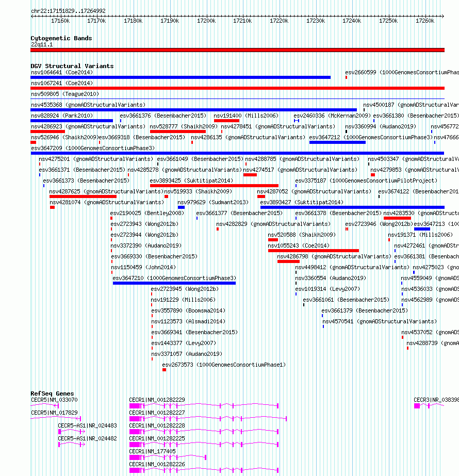
Task: Select the CECR3 gene glyph
Action: tap(429, 406)
